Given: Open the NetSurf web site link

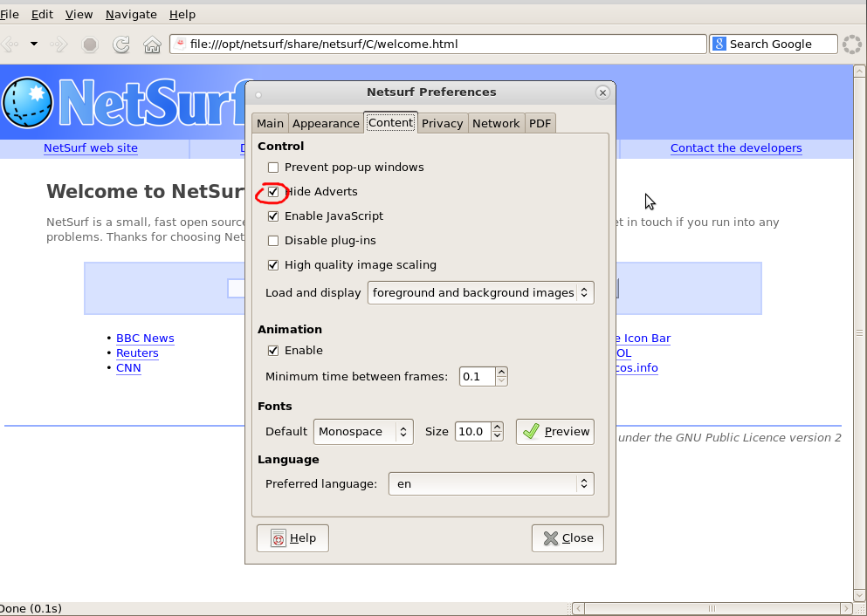Looking at the screenshot, I should coord(91,148).
